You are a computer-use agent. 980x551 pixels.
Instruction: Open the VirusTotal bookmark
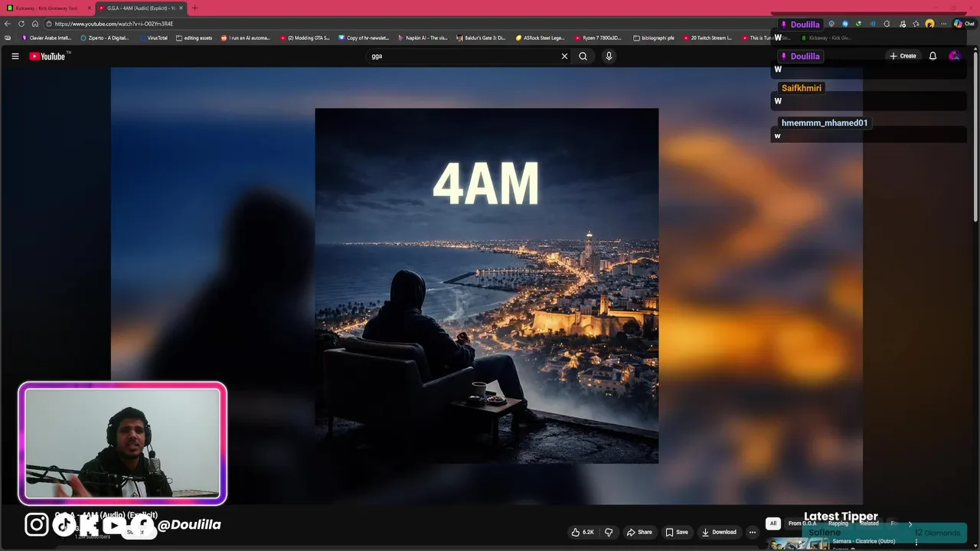coord(153,37)
